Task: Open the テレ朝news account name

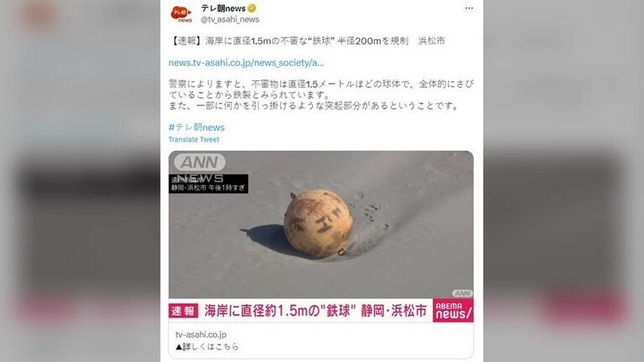Action: coord(223,8)
